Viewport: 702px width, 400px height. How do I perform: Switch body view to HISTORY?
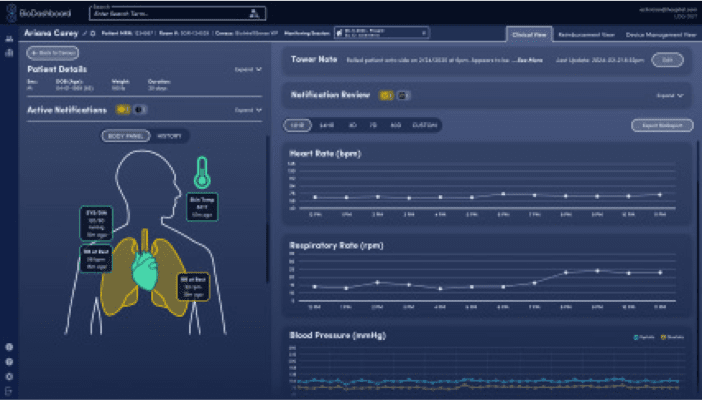[x=169, y=135]
